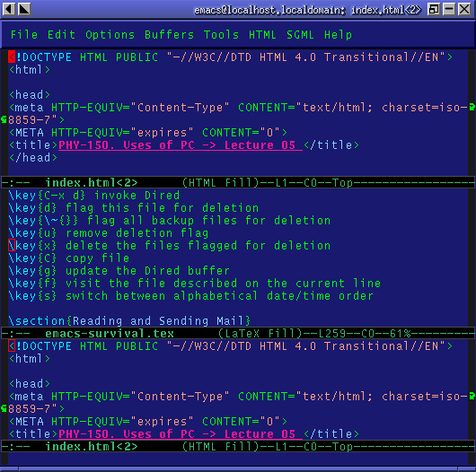Click the left-arrow icon in title bar
Screen dimensions: 476x472
coord(8,9)
